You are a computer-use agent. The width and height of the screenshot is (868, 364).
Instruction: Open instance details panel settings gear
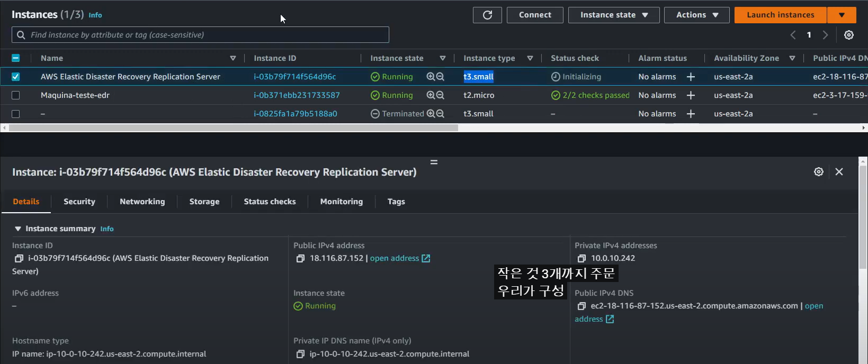pyautogui.click(x=819, y=171)
